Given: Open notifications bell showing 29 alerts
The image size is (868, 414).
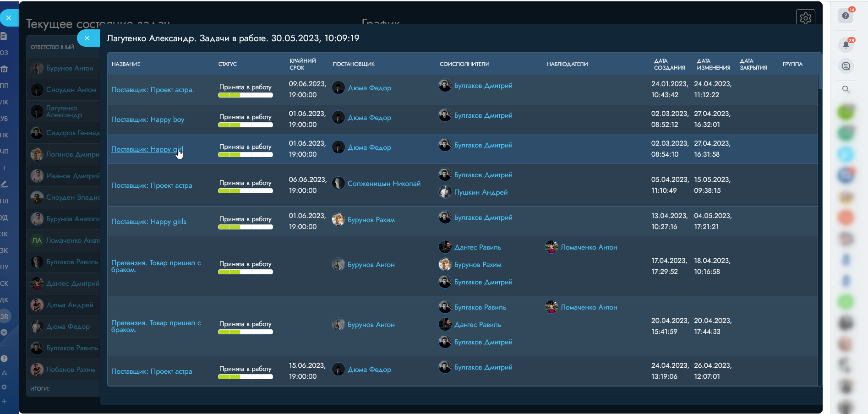Looking at the screenshot, I should coord(846,45).
